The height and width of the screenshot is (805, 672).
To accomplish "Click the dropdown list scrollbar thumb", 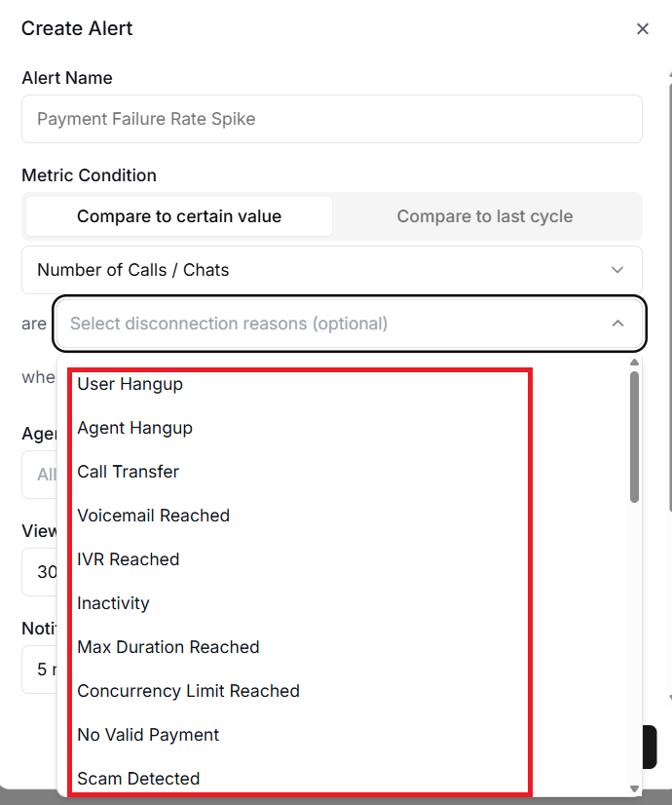I will click(634, 437).
